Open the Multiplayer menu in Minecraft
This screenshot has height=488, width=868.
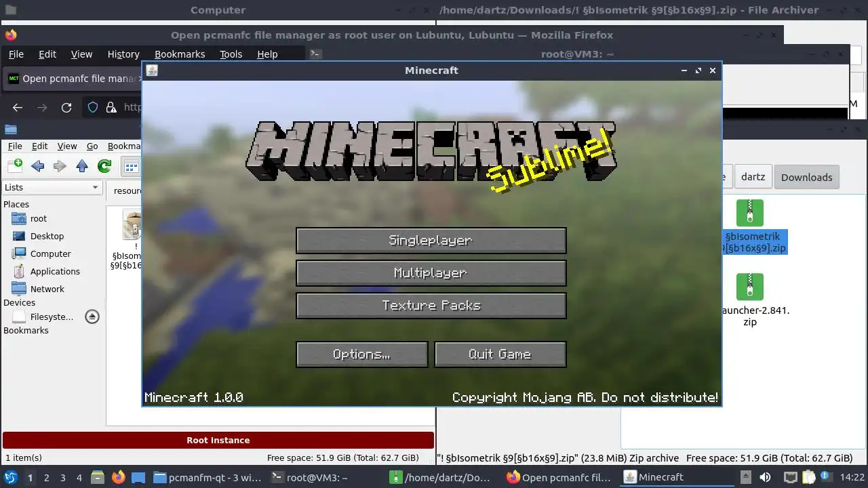coord(431,273)
